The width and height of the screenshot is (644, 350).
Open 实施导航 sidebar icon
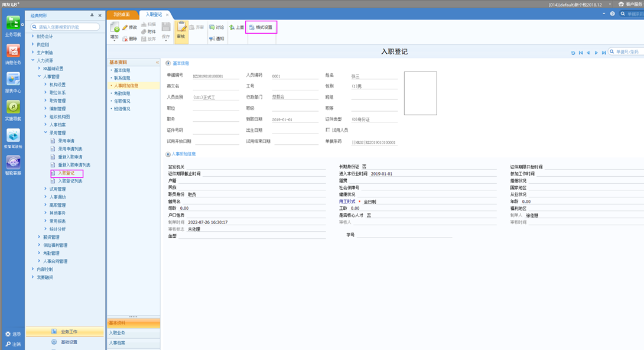[x=13, y=110]
